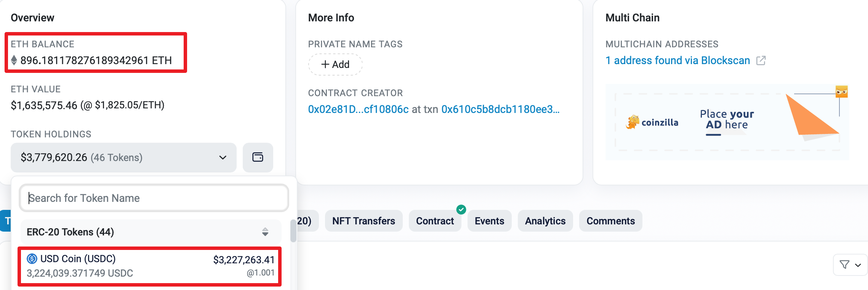Select the Analytics tab
Screen dimensions: 868x290
[545, 221]
